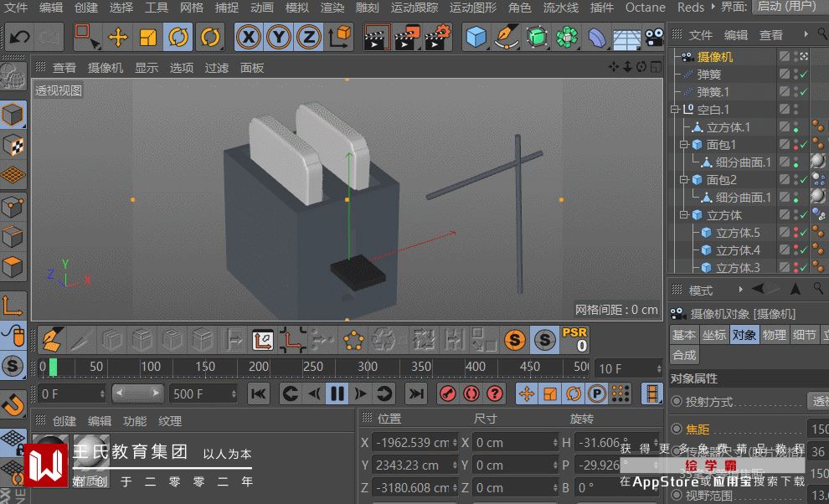The image size is (829, 504).
Task: Toggle visibility dots for 立方体.4
Action: pyautogui.click(x=796, y=250)
